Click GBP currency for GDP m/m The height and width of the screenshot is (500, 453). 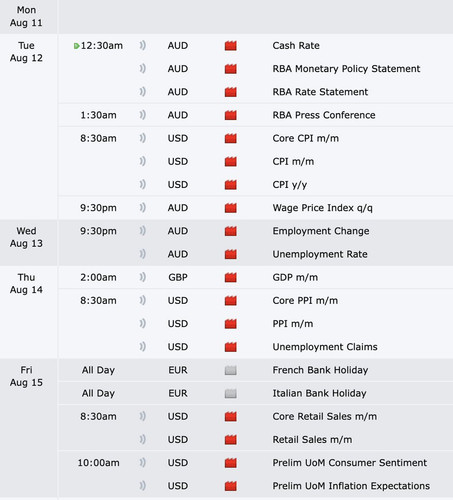(178, 277)
